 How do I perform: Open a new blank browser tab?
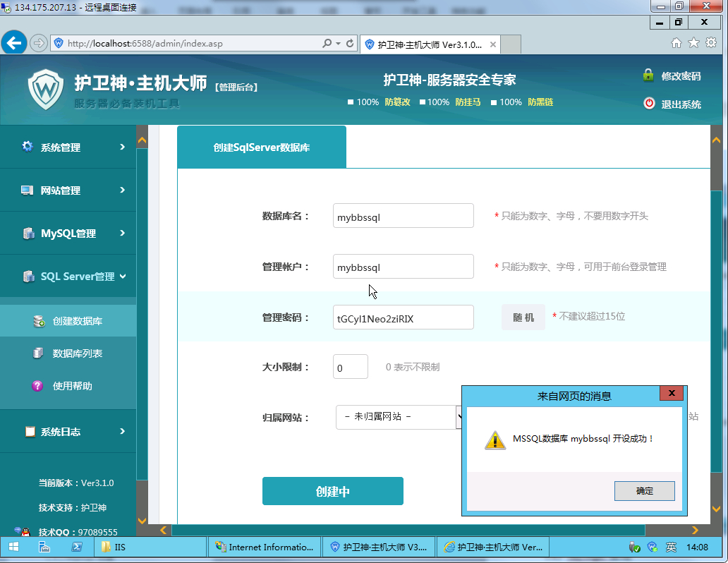511,44
